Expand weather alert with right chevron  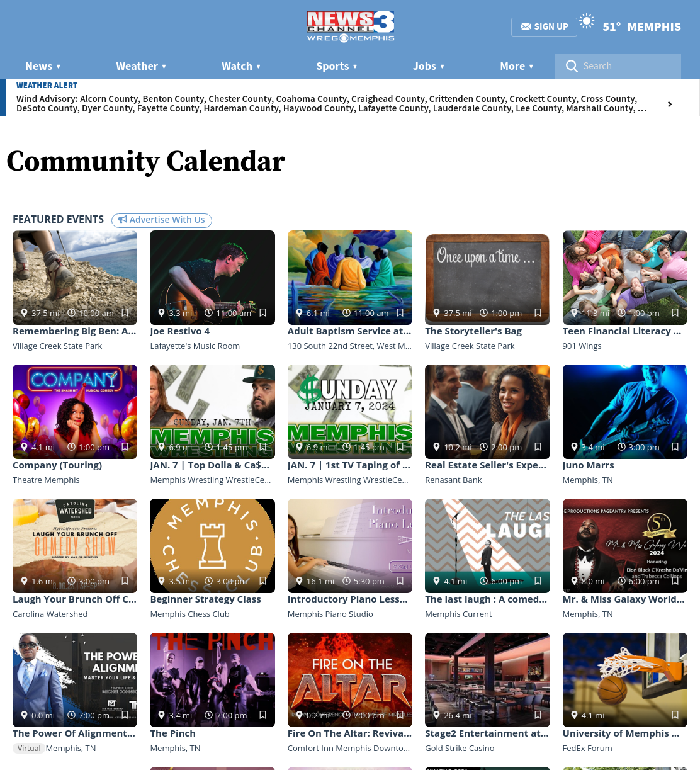670,104
